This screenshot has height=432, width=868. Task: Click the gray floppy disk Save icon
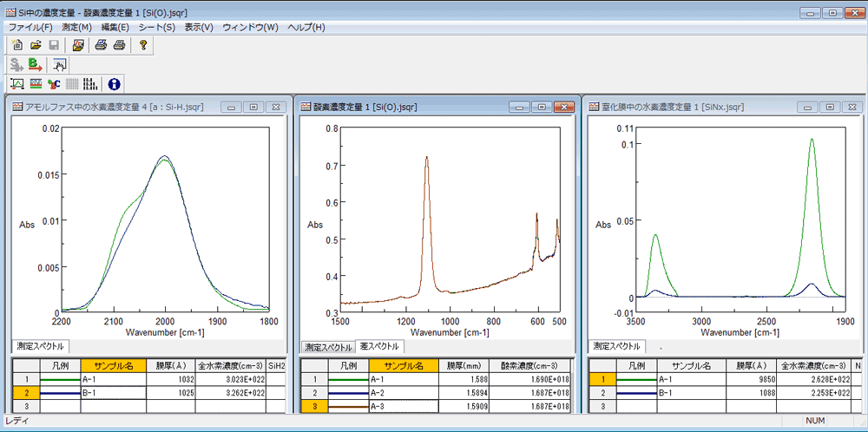pyautogui.click(x=54, y=45)
